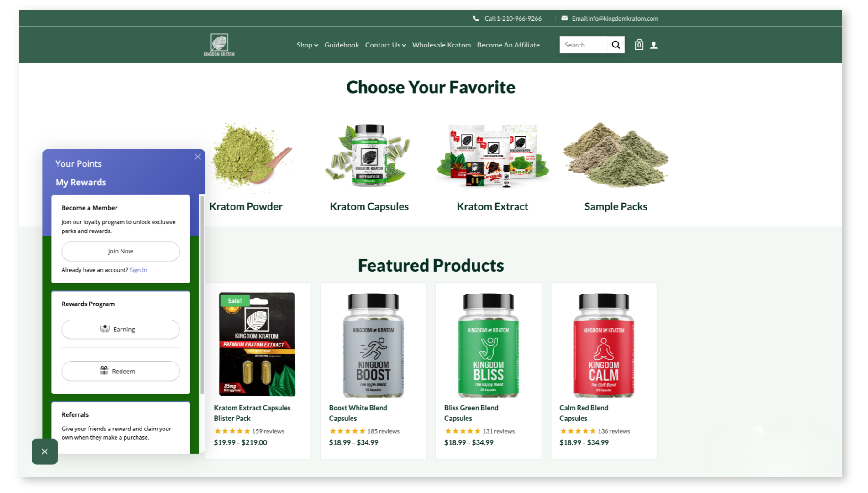Screen dimensions: 868x493
Task: Click the Search input field
Action: click(584, 45)
